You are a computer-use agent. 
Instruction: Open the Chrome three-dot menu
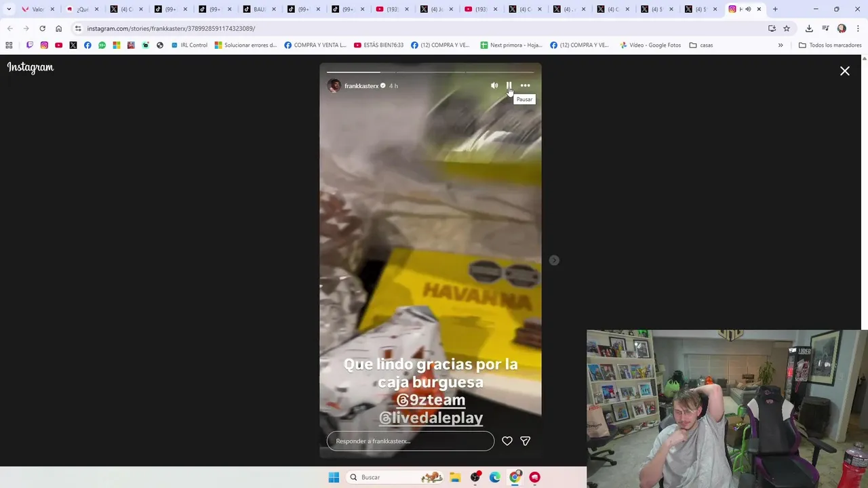(859, 28)
